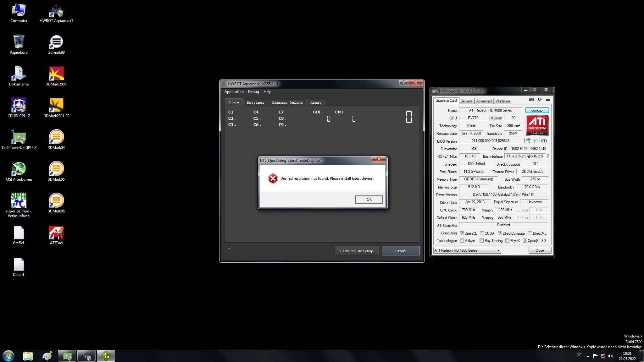The width and height of the screenshot is (644, 362).
Task: Select the 3DMark2000 desktop shortcut
Action: point(56,76)
